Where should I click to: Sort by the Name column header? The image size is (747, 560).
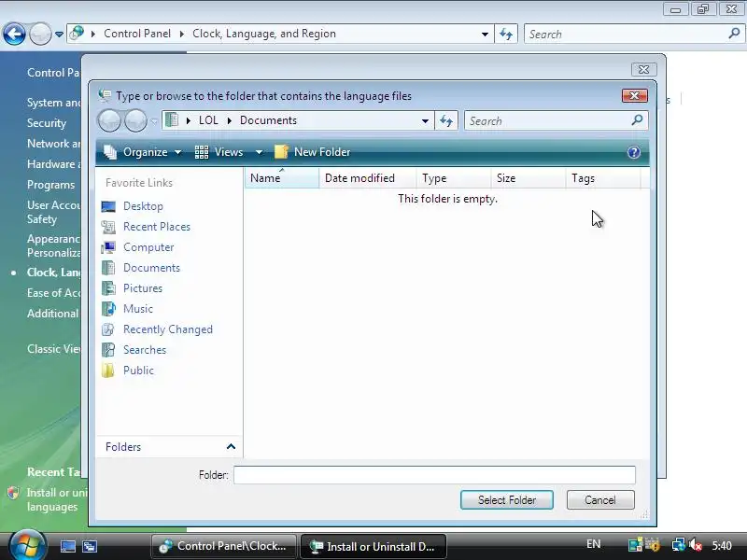click(282, 178)
